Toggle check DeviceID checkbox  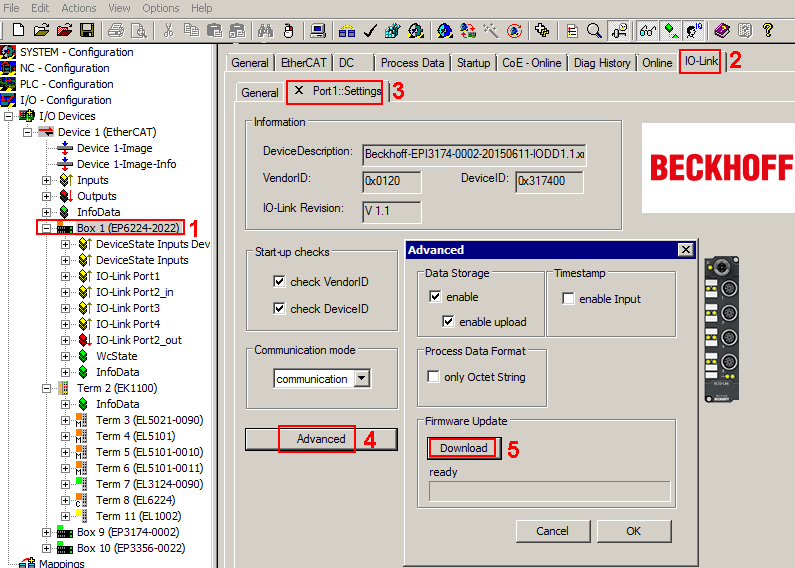click(x=279, y=308)
